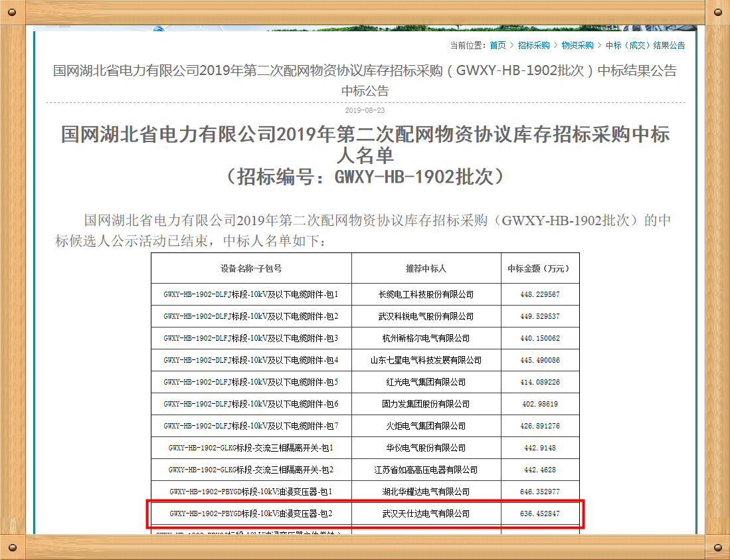Select amount 646.352977
The height and width of the screenshot is (560, 730).
(540, 492)
